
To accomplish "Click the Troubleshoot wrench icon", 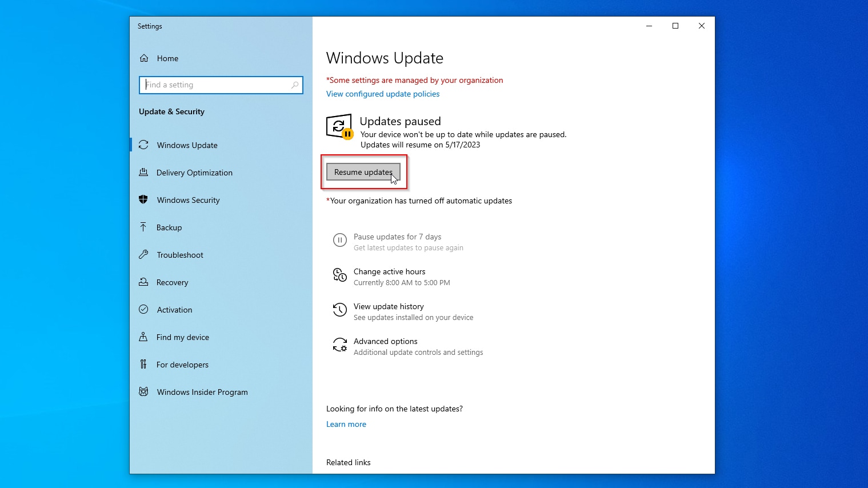I will [x=143, y=255].
